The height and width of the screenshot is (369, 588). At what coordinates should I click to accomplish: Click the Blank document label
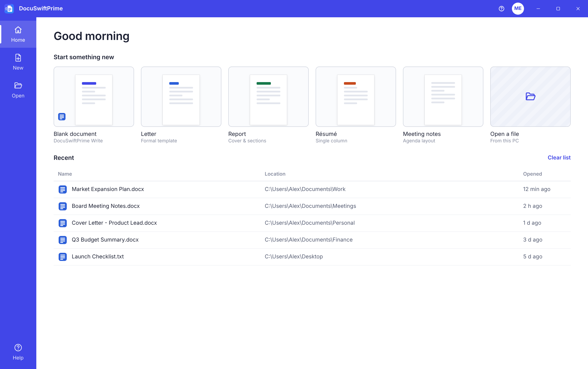(x=75, y=134)
